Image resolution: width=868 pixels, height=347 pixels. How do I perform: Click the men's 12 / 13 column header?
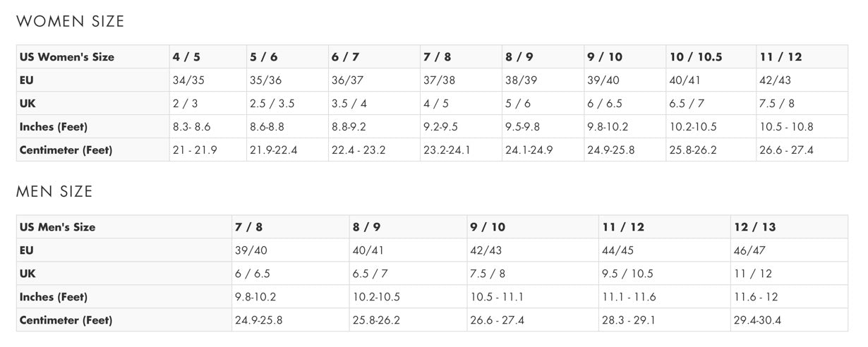click(x=754, y=227)
